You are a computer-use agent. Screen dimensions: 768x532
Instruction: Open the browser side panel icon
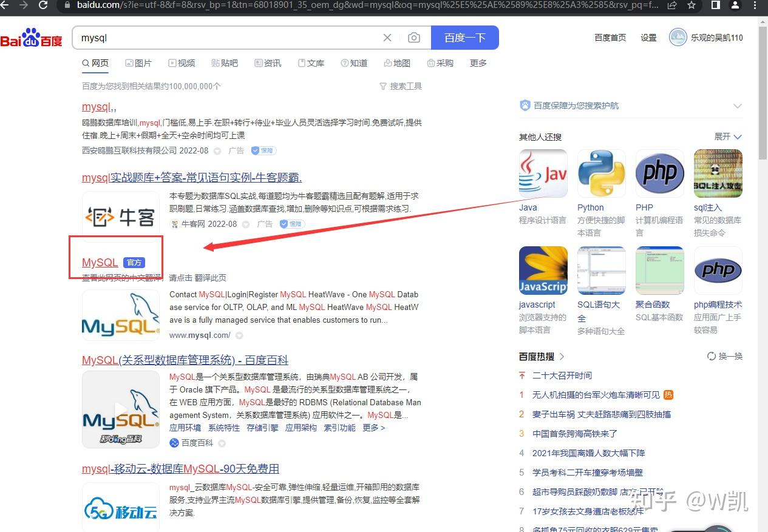point(716,5)
